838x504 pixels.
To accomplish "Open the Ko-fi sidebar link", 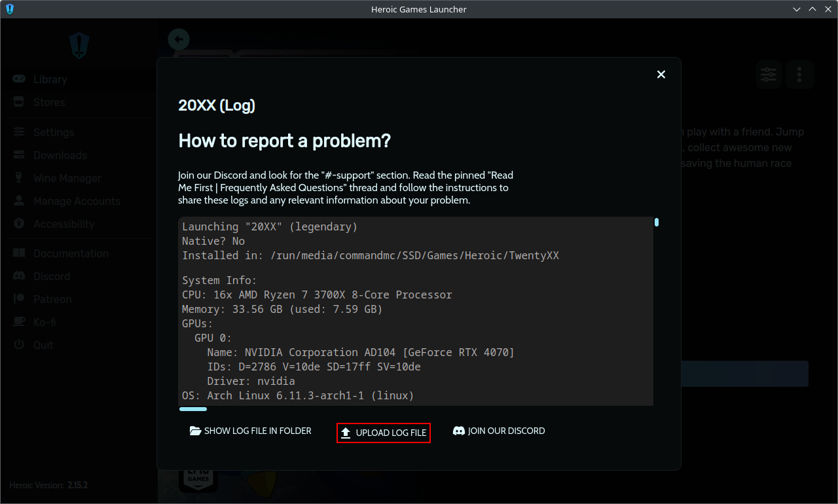I will click(x=43, y=322).
